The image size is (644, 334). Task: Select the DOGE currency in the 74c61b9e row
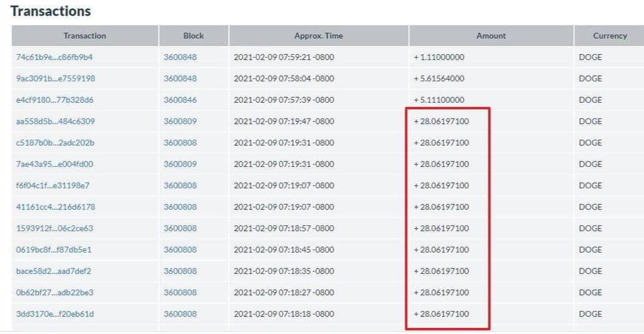[x=590, y=57]
